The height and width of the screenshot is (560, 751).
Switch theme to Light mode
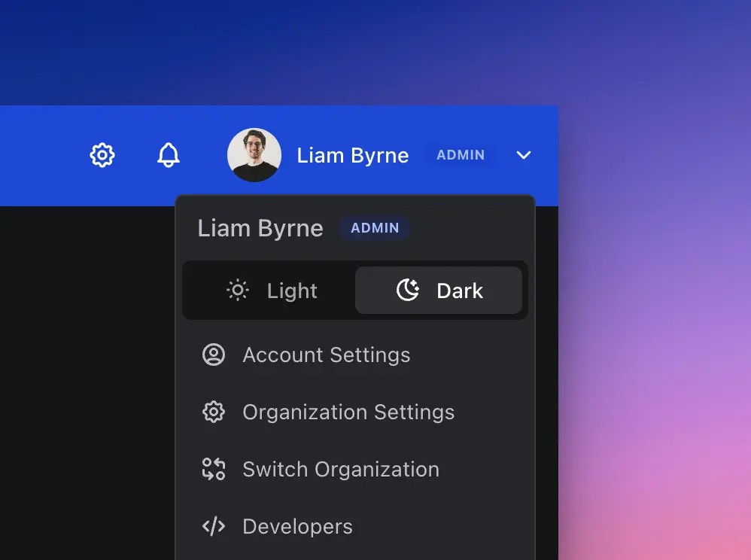pyautogui.click(x=269, y=291)
